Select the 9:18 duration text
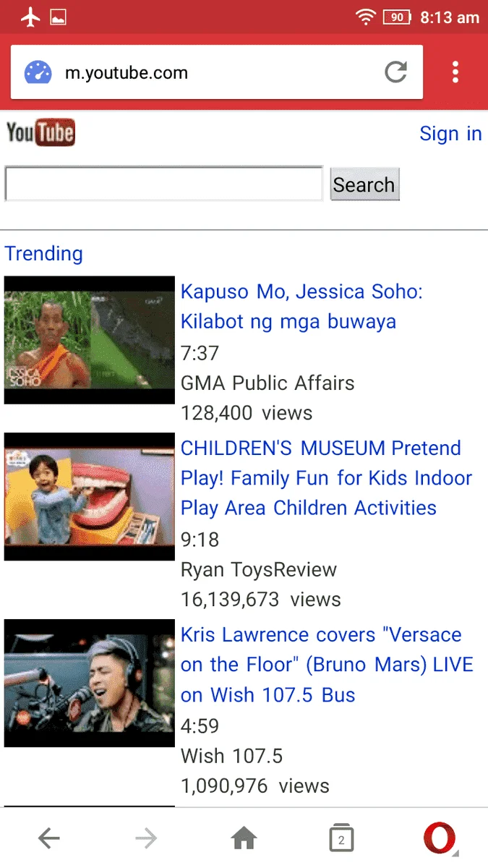Image resolution: width=488 pixels, height=868 pixels. click(x=200, y=540)
